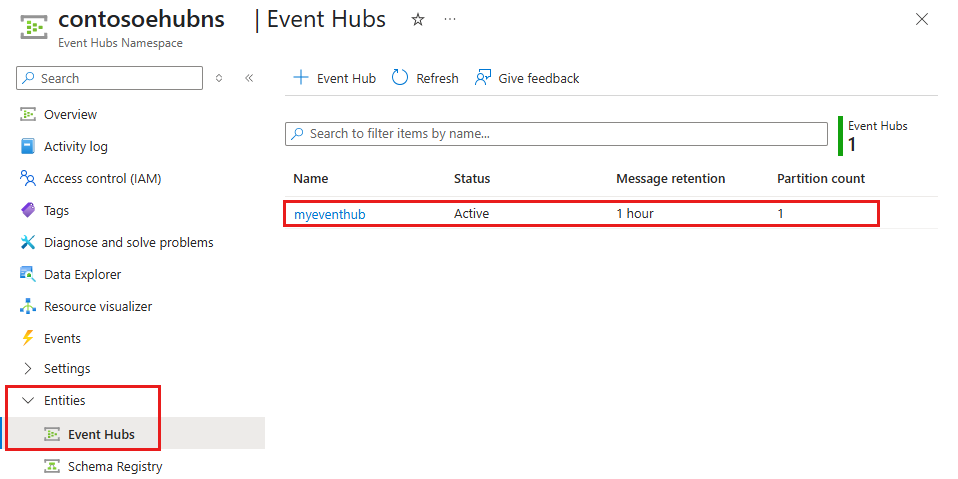Click the Events lightning bolt icon
The height and width of the screenshot is (479, 958).
[x=28, y=339]
